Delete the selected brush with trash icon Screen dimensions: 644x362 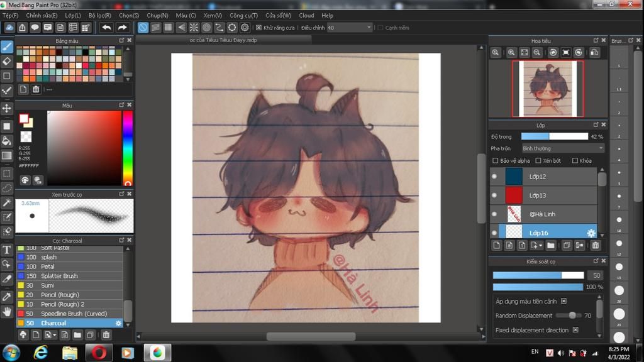pos(106,335)
